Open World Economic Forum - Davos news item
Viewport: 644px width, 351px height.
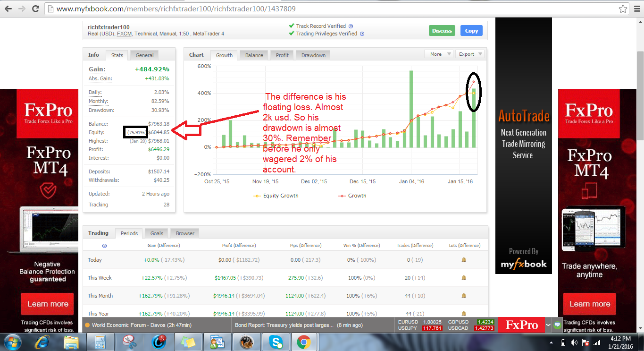[142, 325]
